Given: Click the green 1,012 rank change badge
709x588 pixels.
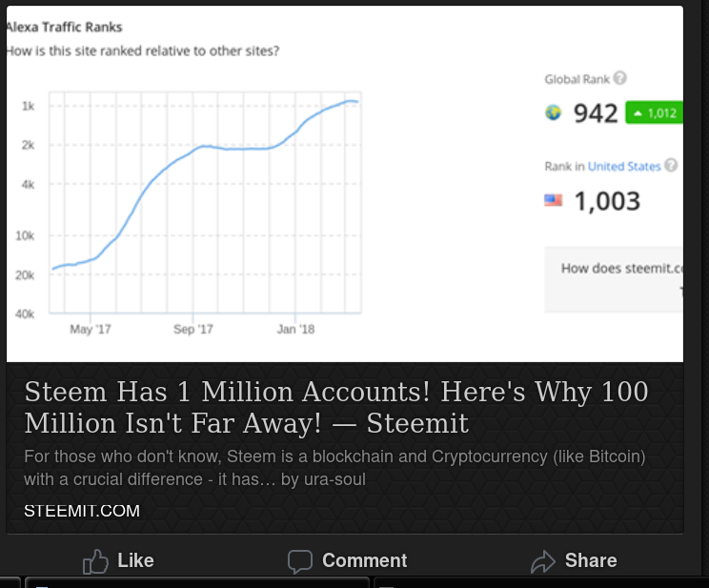Looking at the screenshot, I should 655,112.
